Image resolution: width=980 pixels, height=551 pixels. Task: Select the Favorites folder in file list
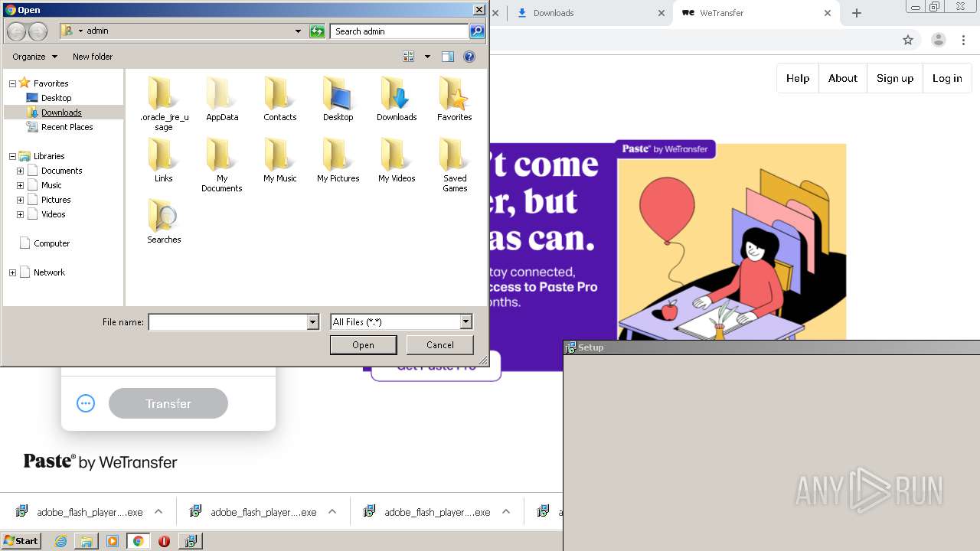coord(455,99)
